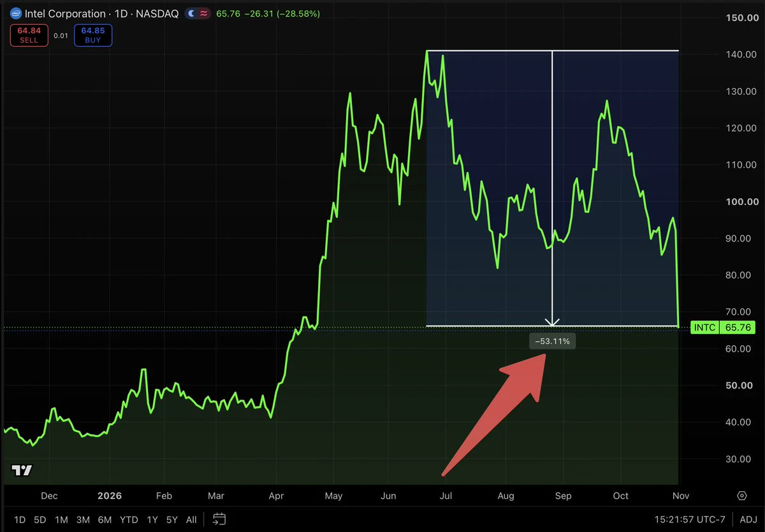This screenshot has height=532, width=765.
Task: Click the Jul label on the time axis
Action: [x=446, y=496]
